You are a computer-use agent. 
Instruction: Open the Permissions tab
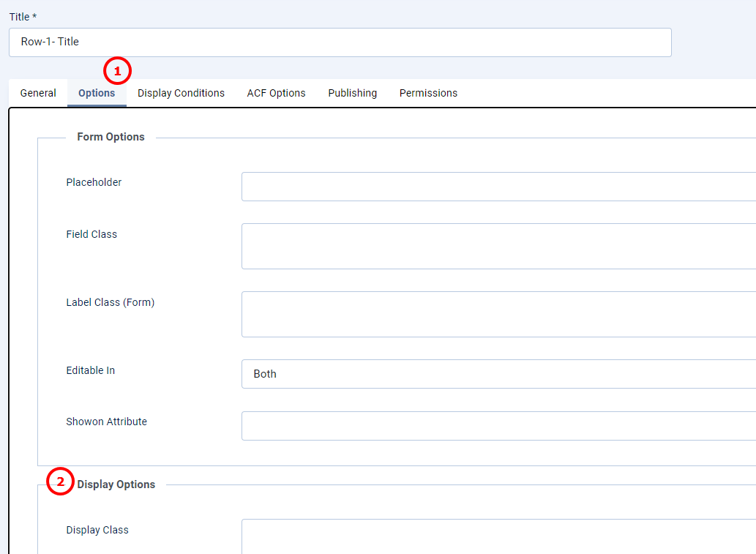pos(428,93)
